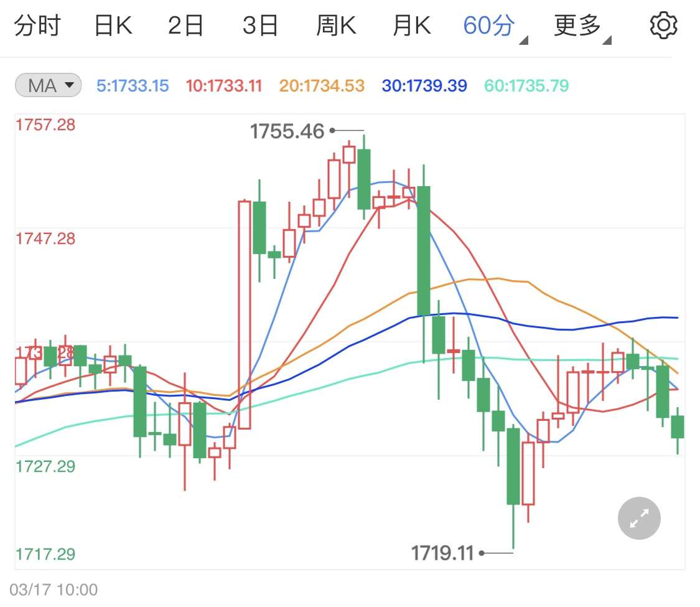Click the high price label 1755.46
700x607 pixels.
coord(287,131)
